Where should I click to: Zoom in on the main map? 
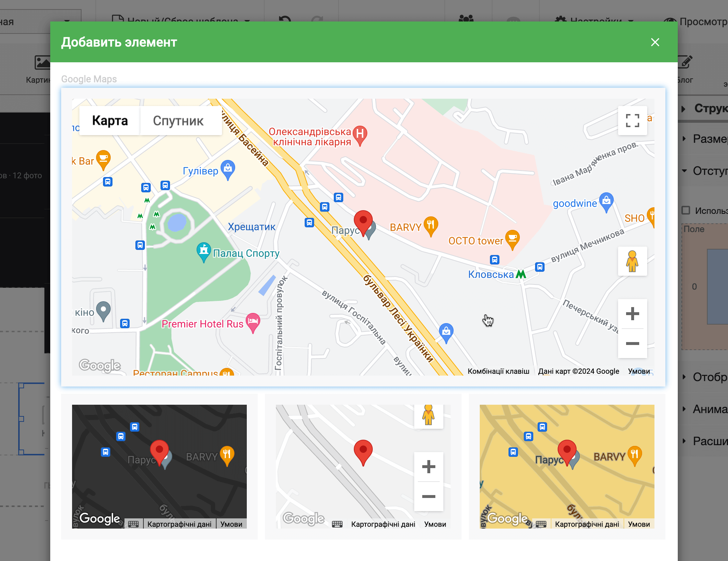tap(632, 314)
